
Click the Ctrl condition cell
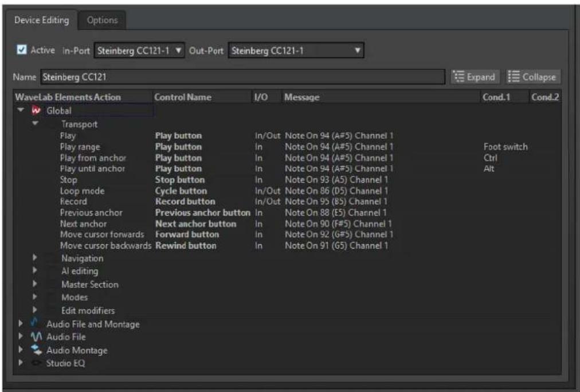click(x=490, y=158)
